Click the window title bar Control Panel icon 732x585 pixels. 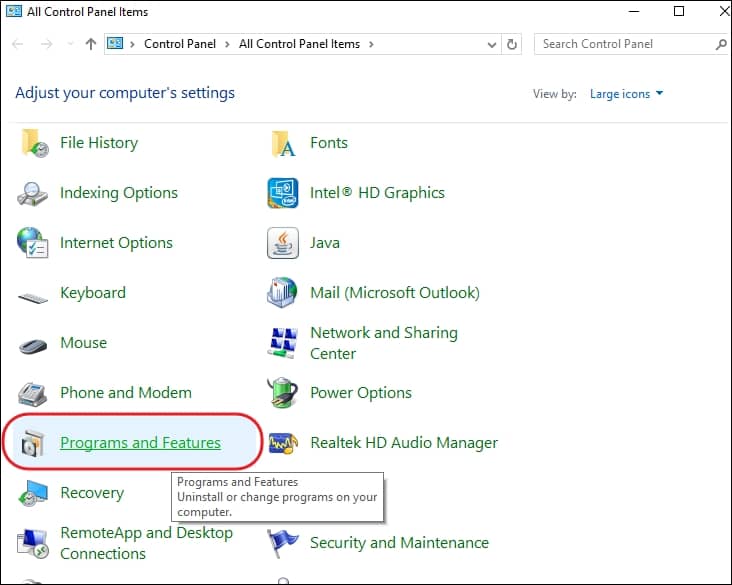tap(14, 11)
